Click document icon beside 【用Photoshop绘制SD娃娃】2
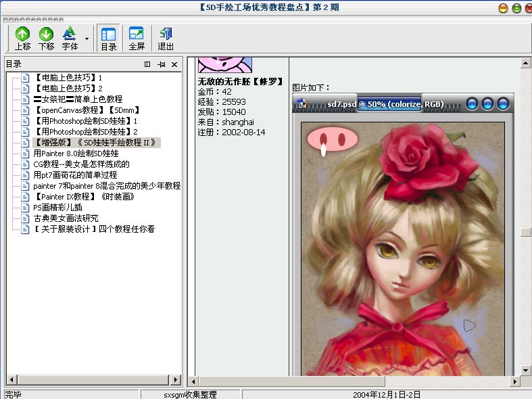The width and height of the screenshot is (532, 399). 25,133
